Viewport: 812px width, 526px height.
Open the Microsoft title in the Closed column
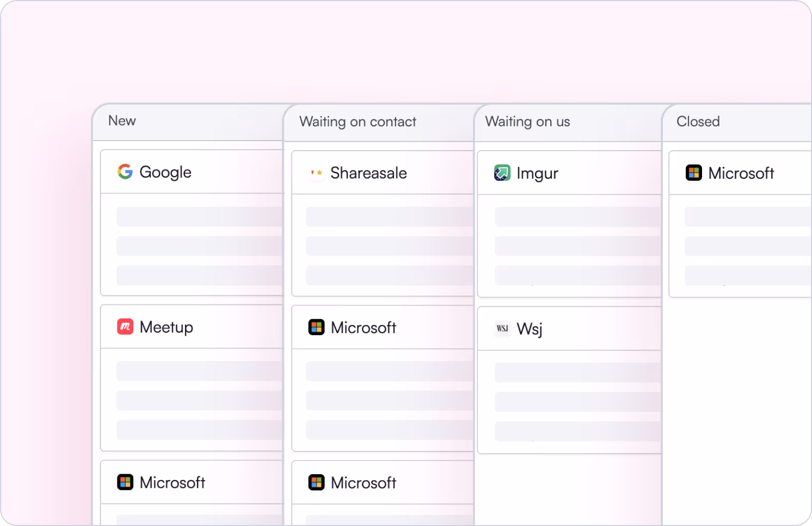(741, 173)
